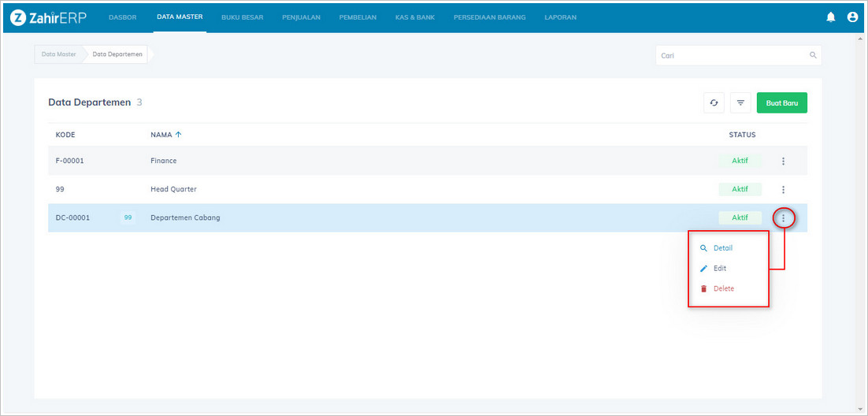Select Detail from the context menu
The image size is (868, 416).
click(x=722, y=248)
